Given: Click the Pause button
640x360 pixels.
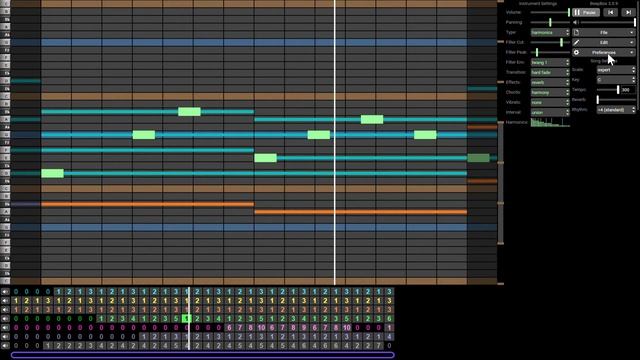Looking at the screenshot, I should click(x=586, y=12).
